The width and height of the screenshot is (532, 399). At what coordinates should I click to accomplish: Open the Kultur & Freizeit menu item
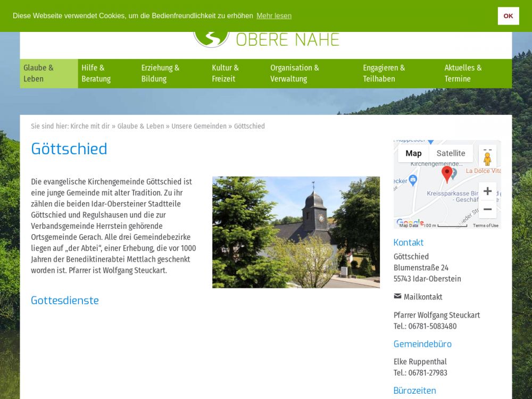[x=226, y=73]
